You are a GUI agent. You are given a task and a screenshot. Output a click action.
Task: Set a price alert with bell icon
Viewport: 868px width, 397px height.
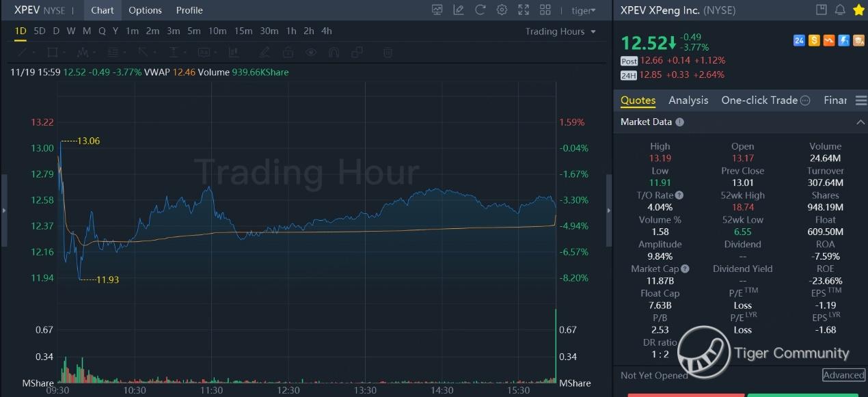pos(840,10)
